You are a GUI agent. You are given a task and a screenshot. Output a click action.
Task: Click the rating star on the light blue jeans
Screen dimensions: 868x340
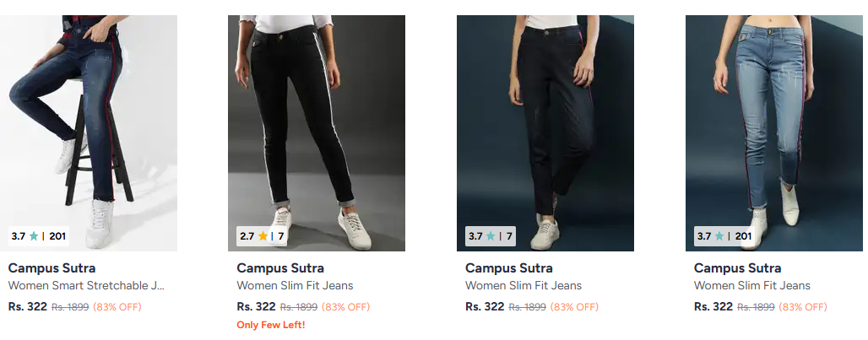(719, 236)
